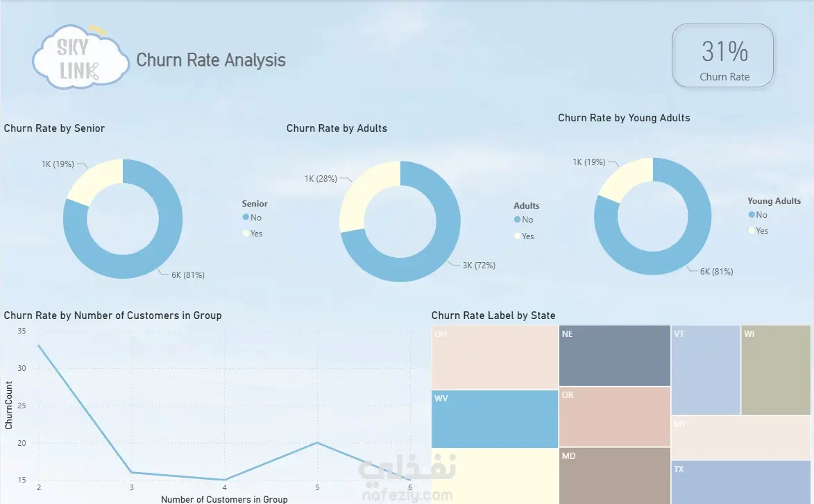Click the Sky Link cloud logo
Screen dimensions: 814x504
click(80, 57)
